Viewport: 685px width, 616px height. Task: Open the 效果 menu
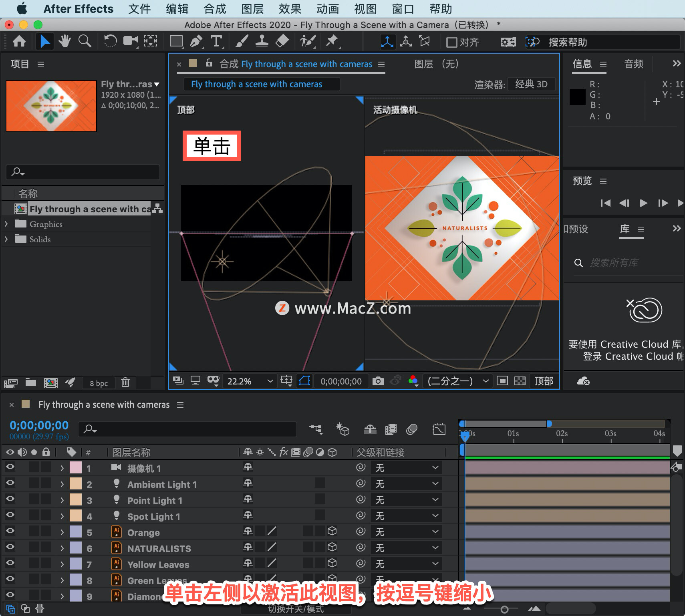tap(290, 9)
